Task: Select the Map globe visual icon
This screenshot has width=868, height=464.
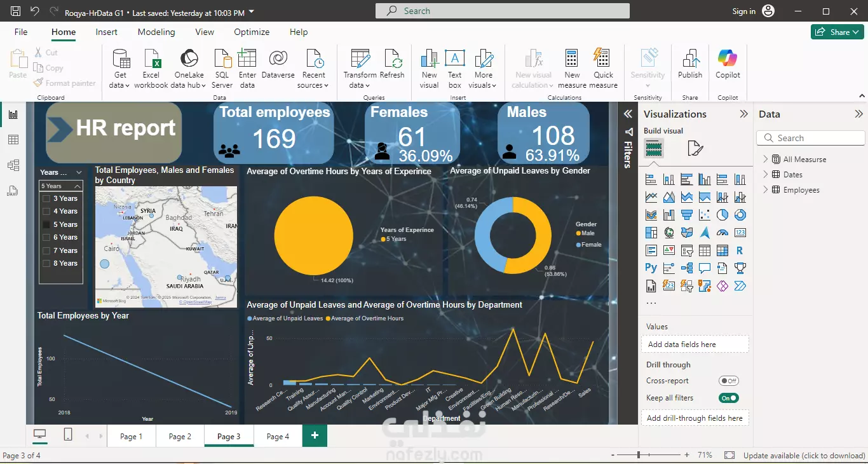Action: 668,233
